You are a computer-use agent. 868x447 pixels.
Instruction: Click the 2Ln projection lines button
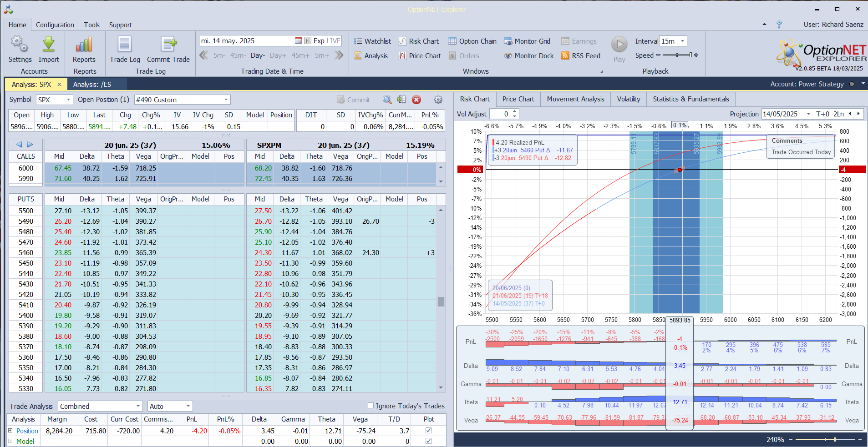tap(839, 114)
